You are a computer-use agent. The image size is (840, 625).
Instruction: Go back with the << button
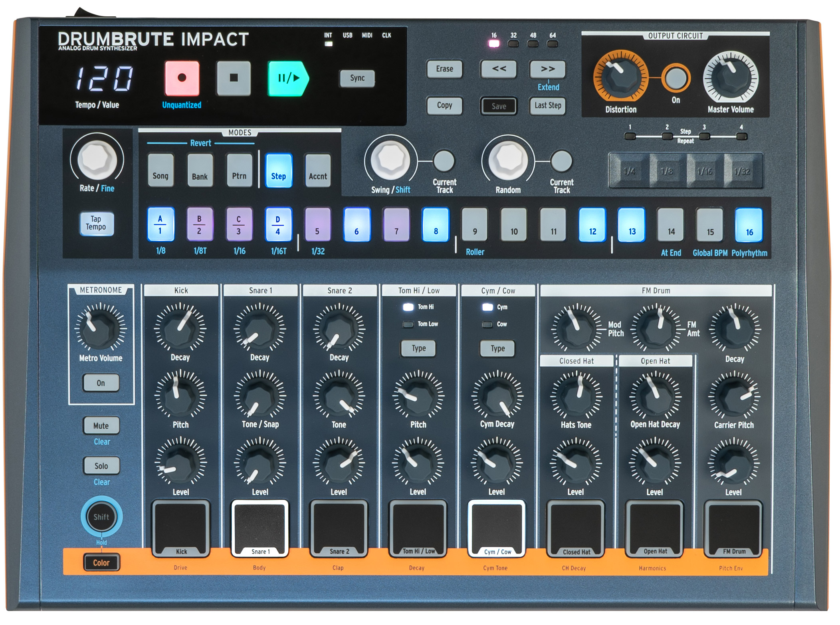(499, 69)
